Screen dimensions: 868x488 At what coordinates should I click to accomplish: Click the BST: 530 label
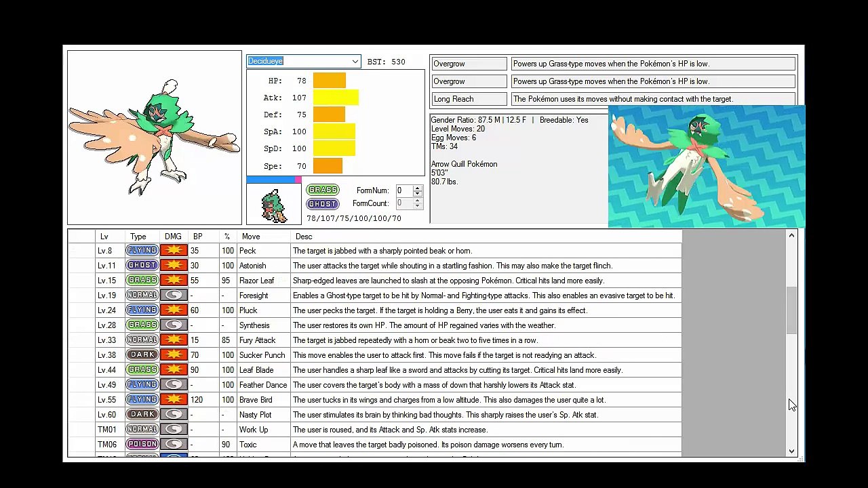[x=386, y=62]
